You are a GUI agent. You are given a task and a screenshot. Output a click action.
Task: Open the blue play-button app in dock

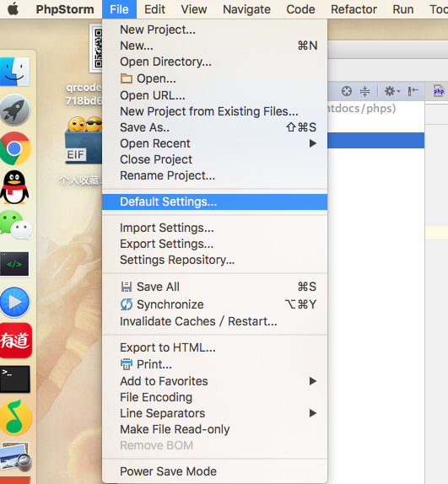tap(15, 302)
